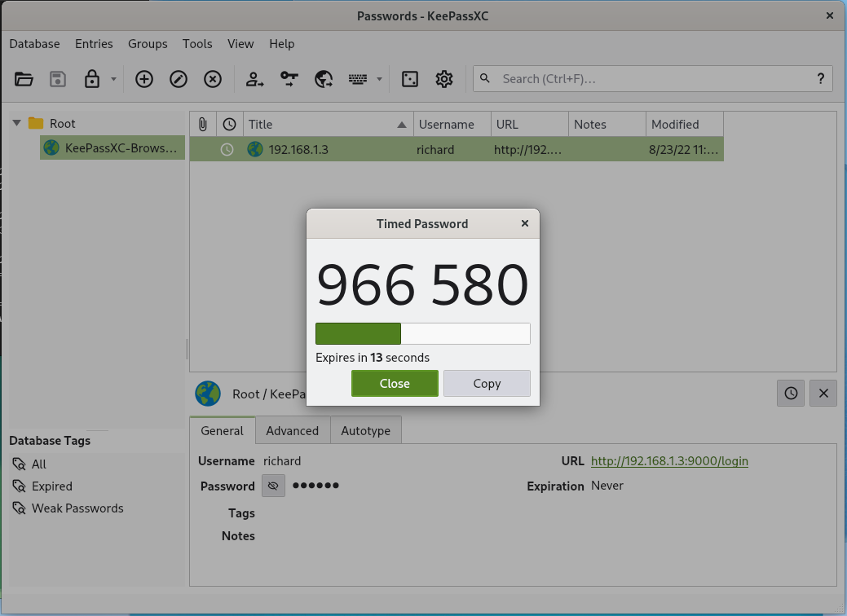Delete entry with circled X icon
The height and width of the screenshot is (616, 847).
point(213,79)
